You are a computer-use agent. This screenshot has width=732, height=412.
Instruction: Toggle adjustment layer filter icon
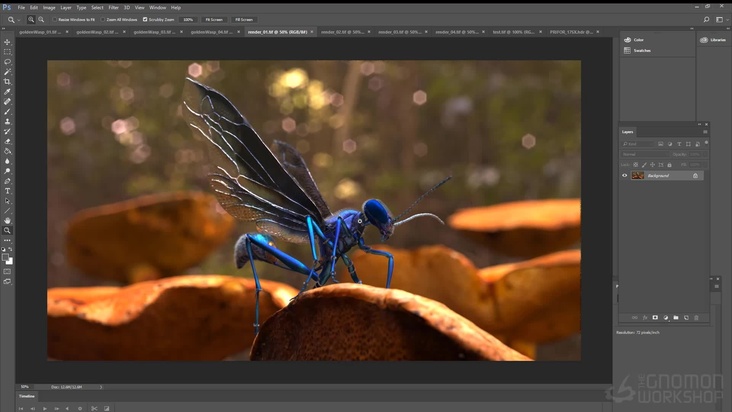[x=669, y=144]
